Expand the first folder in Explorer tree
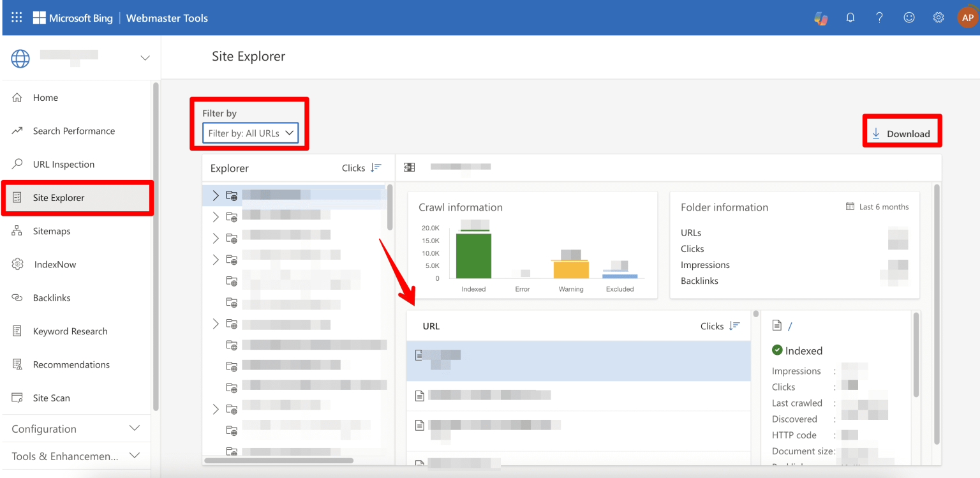Screen dimensions: 980x478 [x=216, y=195]
